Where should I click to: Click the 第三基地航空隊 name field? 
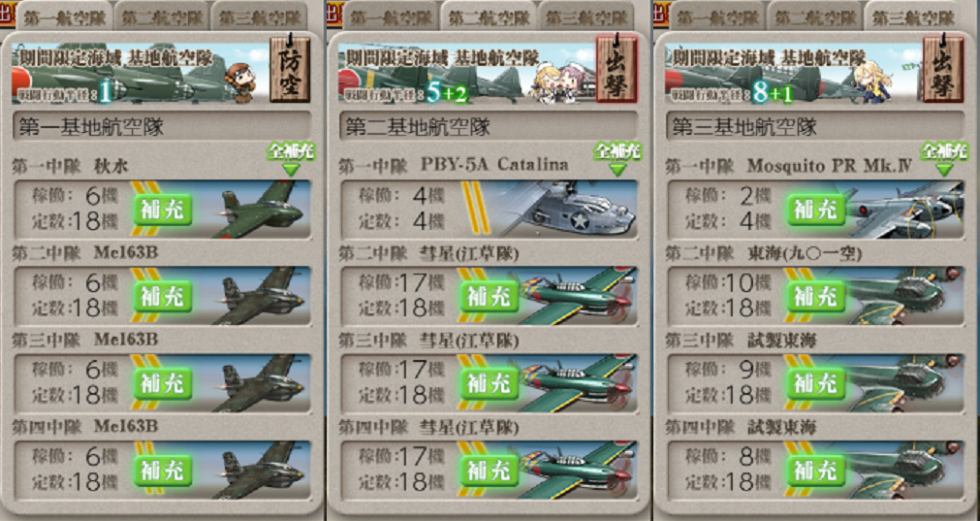(x=815, y=128)
